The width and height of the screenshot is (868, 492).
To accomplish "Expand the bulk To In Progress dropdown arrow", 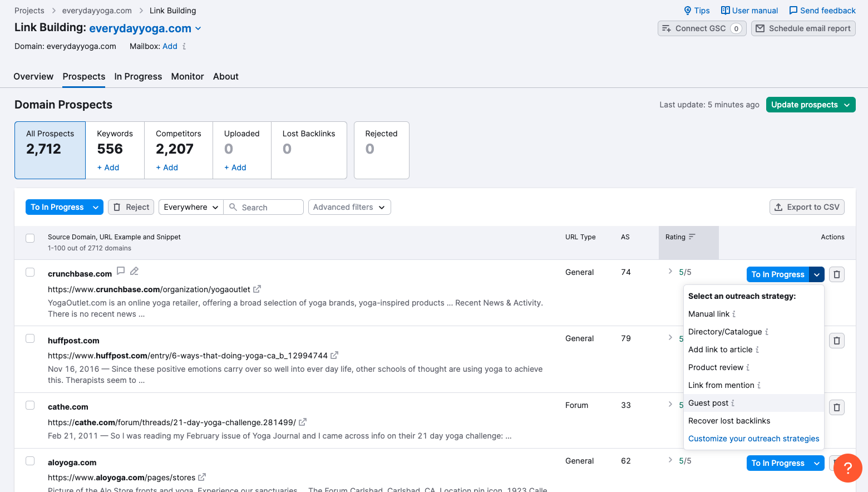I will [x=96, y=207].
